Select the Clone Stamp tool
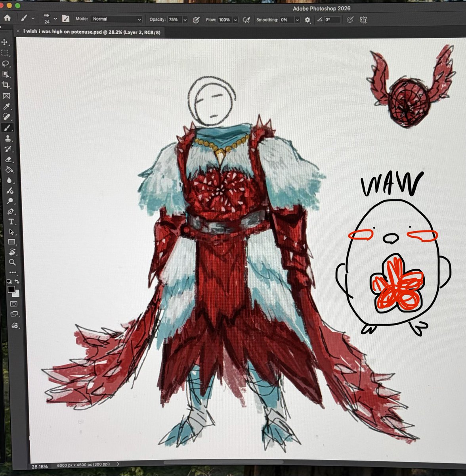The height and width of the screenshot is (476, 466). pos(8,138)
